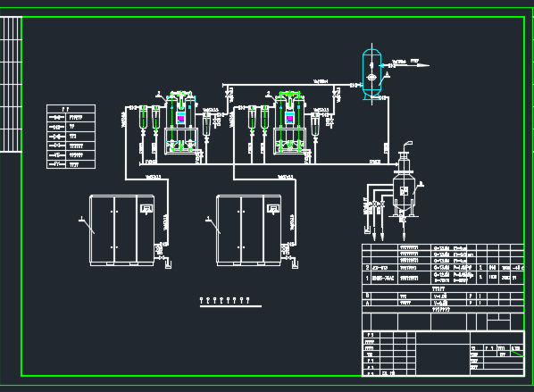The image size is (534, 392).
Task: Click the legend table header cell
Action: (x=71, y=109)
